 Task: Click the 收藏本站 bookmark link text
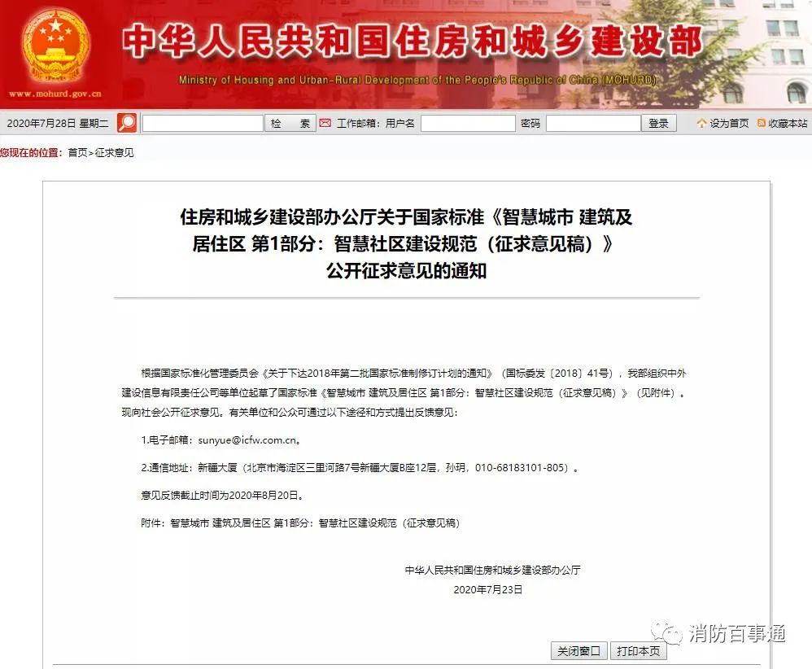[788, 123]
